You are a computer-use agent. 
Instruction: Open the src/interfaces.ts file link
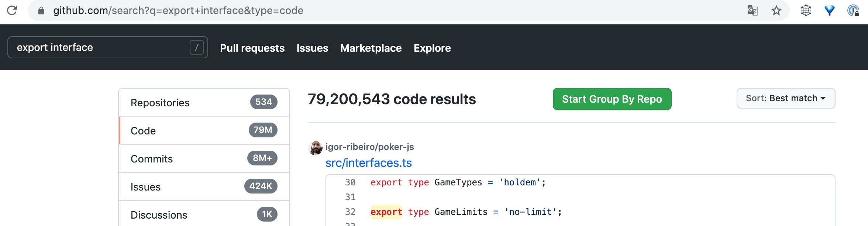click(x=368, y=163)
